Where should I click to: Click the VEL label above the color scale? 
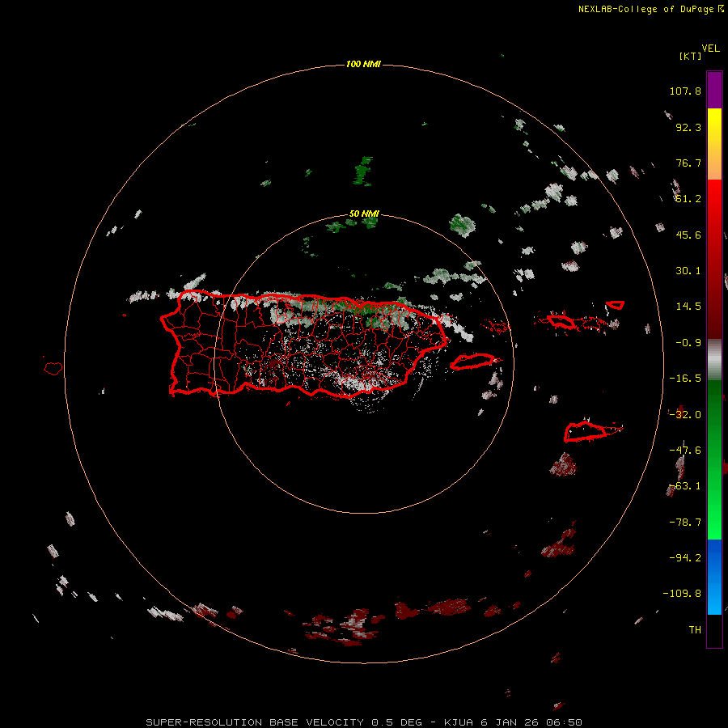710,49
